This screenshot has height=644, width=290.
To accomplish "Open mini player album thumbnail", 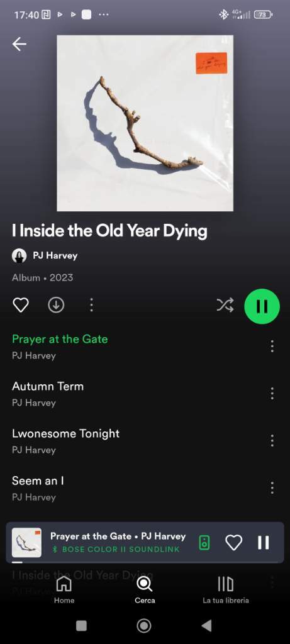I will 26,543.
